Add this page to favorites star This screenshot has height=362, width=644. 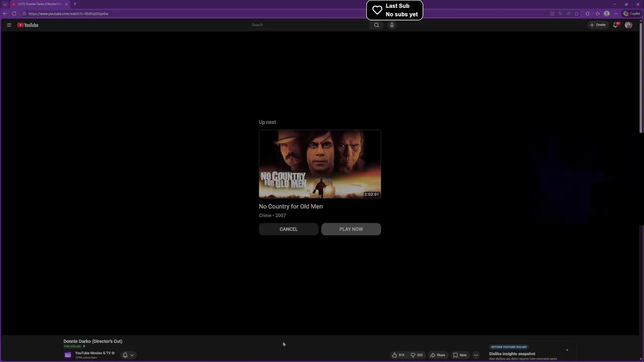(577, 14)
